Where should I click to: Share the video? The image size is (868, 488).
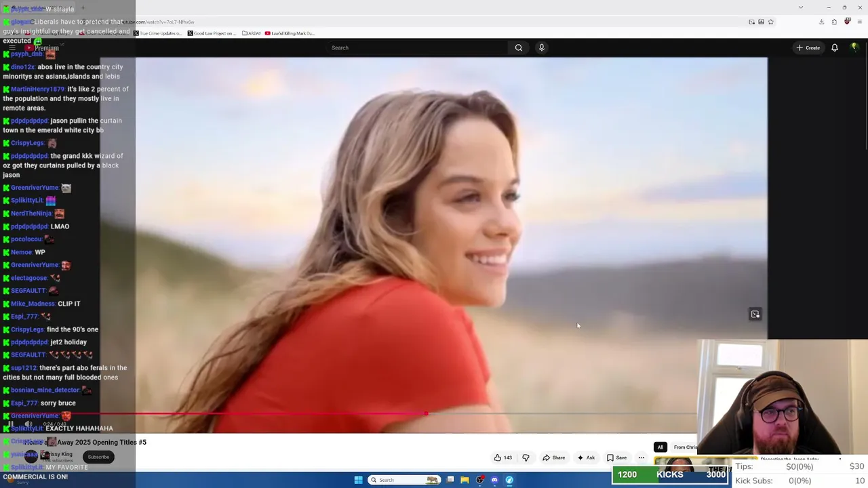coord(553,457)
